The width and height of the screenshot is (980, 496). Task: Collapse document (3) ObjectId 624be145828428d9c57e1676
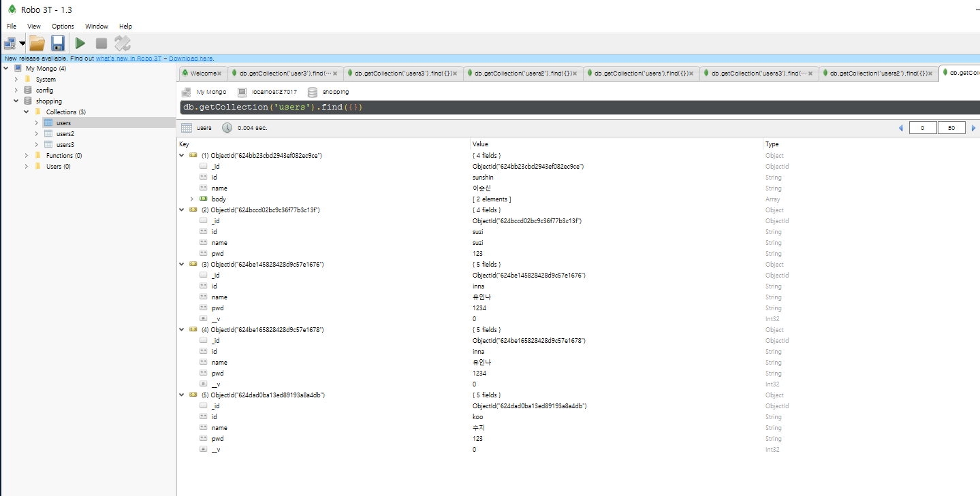tap(182, 265)
